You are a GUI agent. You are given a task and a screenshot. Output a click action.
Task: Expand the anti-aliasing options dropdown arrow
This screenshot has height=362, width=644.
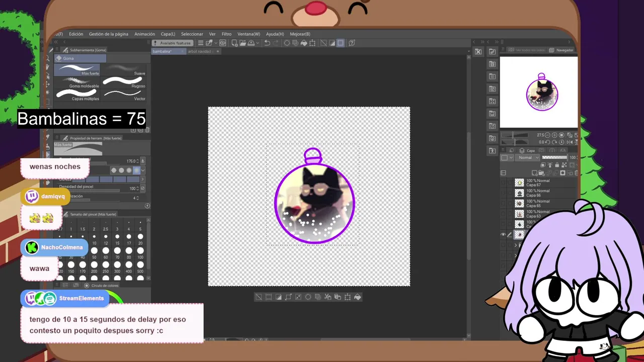click(x=143, y=170)
